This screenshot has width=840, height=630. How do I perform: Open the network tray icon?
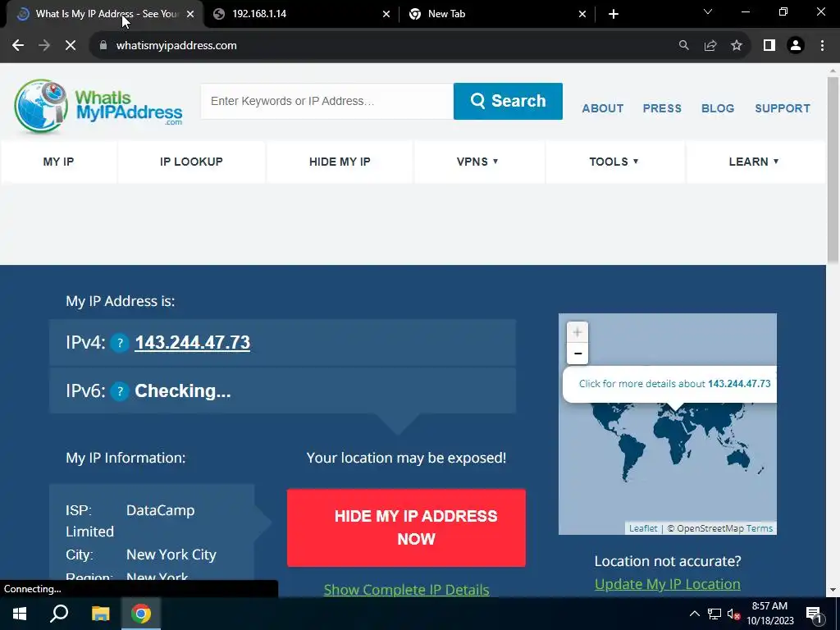tap(714, 614)
